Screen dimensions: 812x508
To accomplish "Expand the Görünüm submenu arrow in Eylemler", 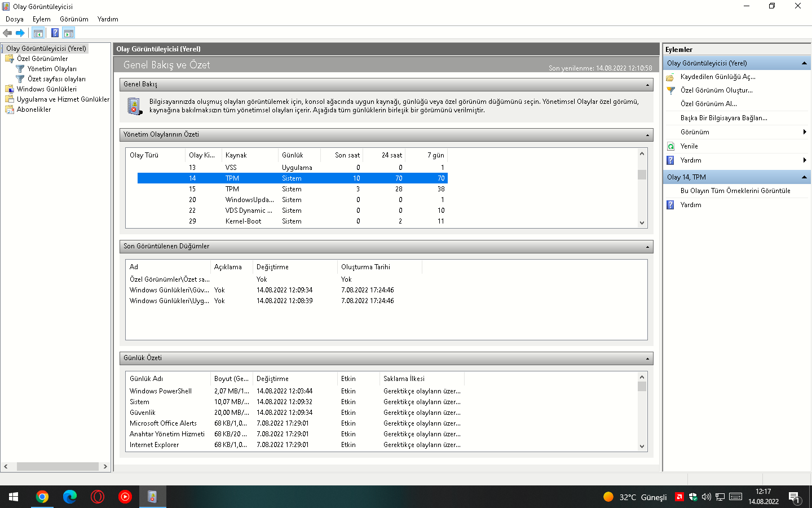I will pyautogui.click(x=805, y=132).
